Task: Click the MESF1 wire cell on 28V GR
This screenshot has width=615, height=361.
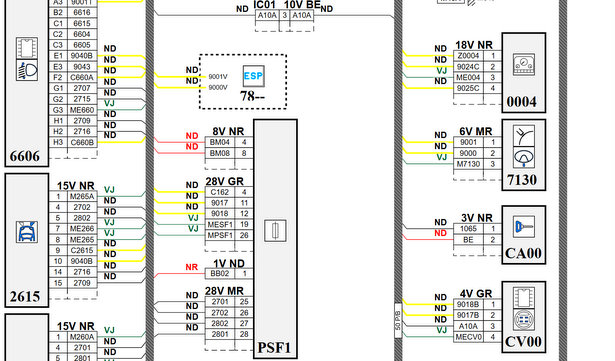Action: (x=220, y=224)
